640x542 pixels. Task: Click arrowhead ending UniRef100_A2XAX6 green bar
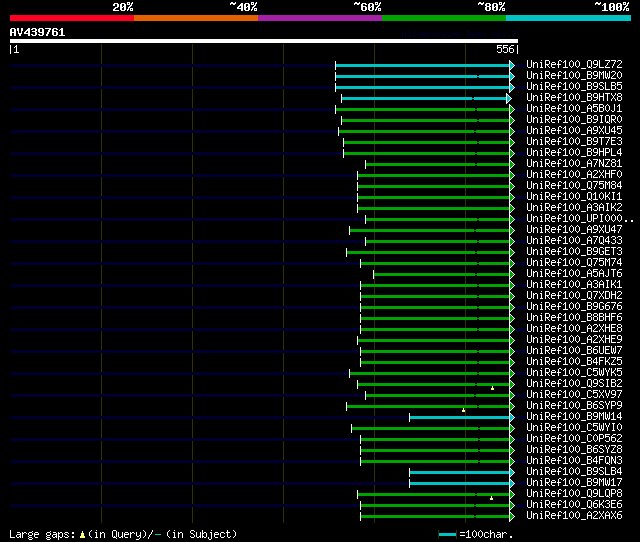[512, 516]
